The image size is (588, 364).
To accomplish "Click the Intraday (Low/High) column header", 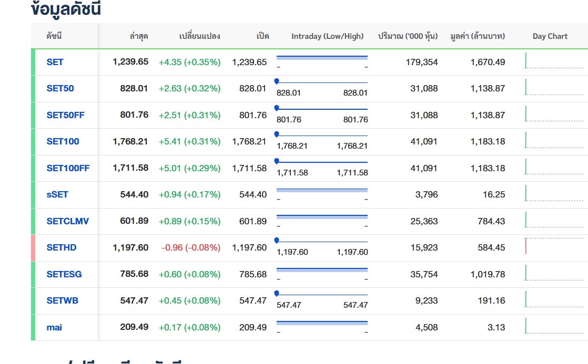I will (327, 36).
